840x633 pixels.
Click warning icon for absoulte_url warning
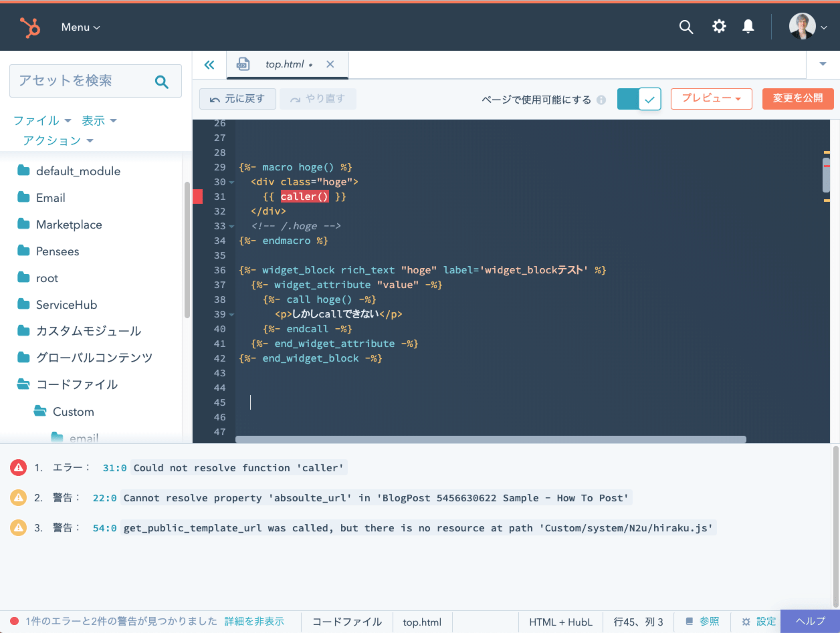(x=18, y=498)
